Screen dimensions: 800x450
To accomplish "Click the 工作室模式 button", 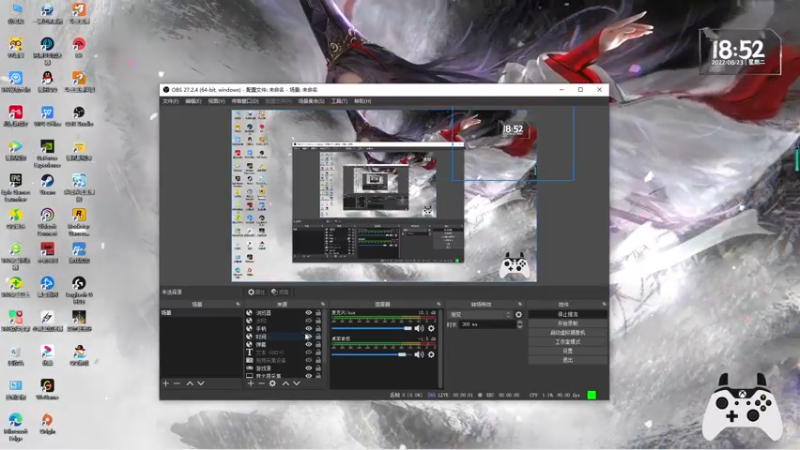I will (x=567, y=342).
